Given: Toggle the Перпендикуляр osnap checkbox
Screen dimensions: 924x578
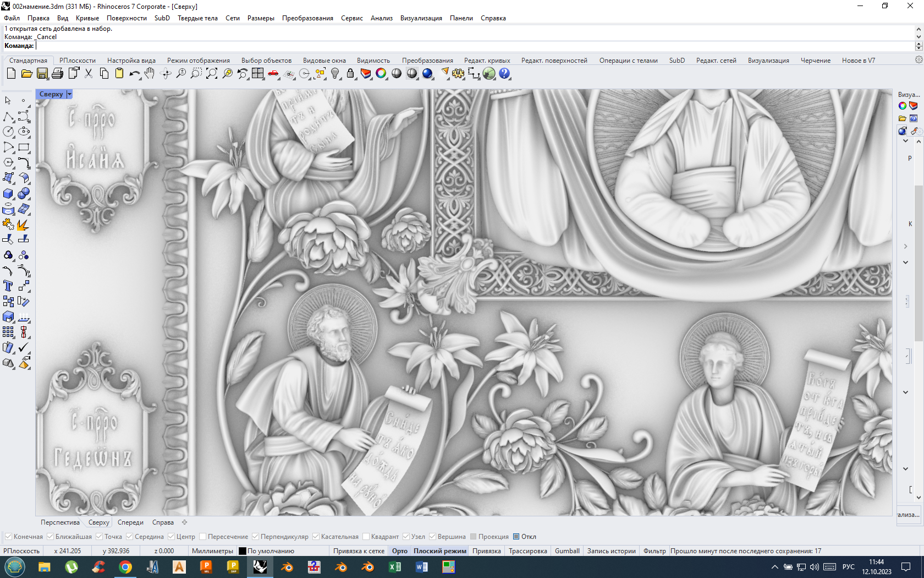Looking at the screenshot, I should click(x=255, y=537).
